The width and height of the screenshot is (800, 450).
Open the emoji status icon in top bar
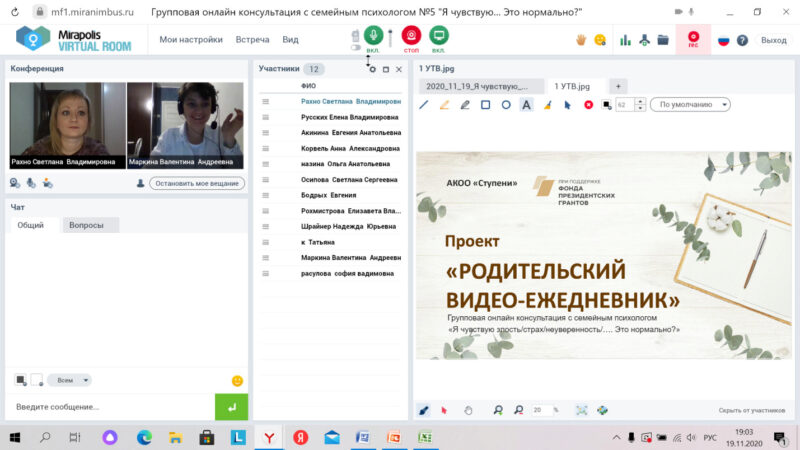(x=601, y=40)
